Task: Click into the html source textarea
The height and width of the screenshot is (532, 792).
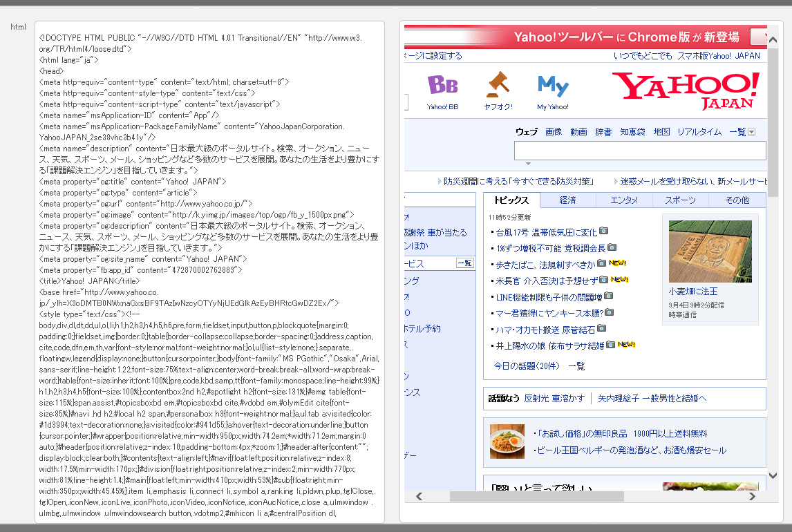Action: coord(209,272)
